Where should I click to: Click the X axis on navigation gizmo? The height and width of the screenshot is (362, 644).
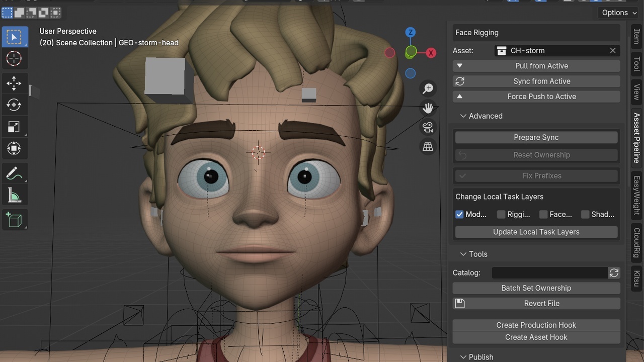point(431,53)
